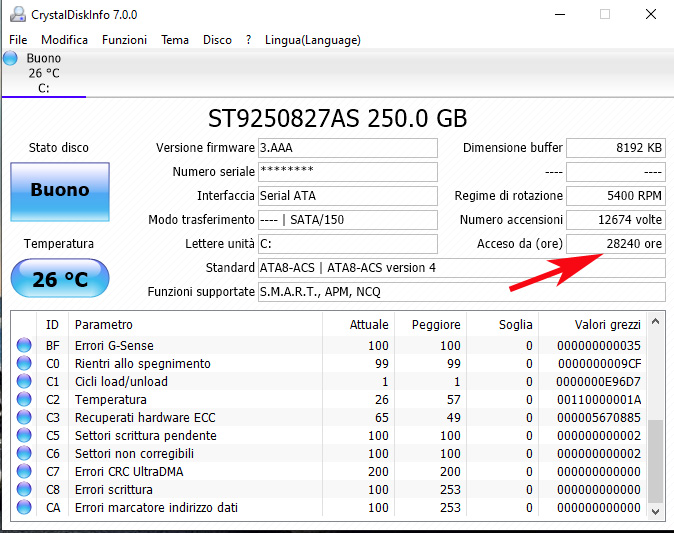This screenshot has height=533, width=674.
Task: Click the Acceso da value 28240 ore
Action: pyautogui.click(x=616, y=244)
